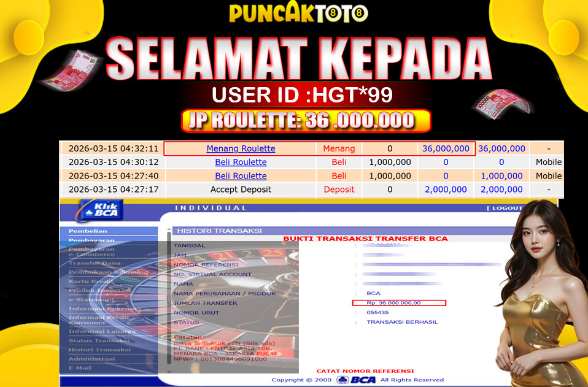
Task: Open the E-Mail sidebar item
Action: coord(80,368)
